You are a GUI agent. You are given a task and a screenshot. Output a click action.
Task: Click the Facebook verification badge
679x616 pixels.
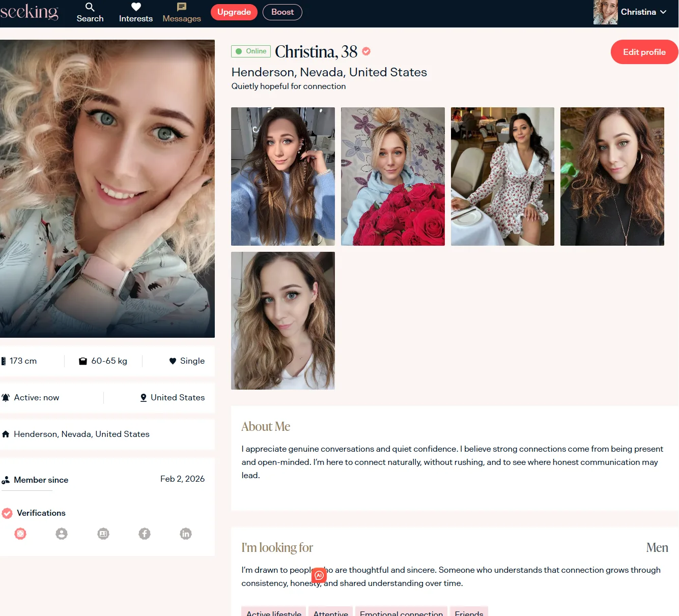click(x=145, y=534)
